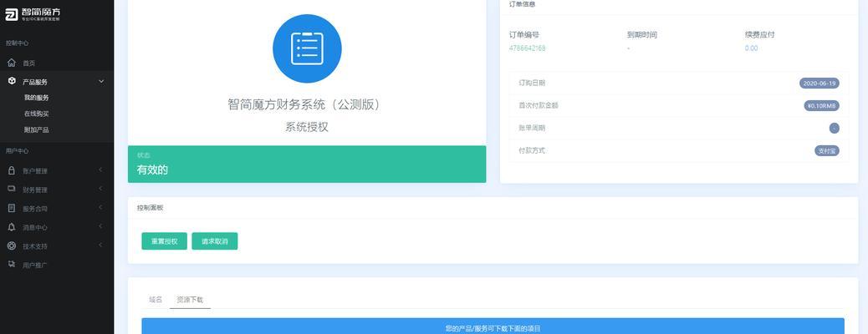Image resolution: width=868 pixels, height=334 pixels.
Task: Click the bell icon beside 消息中心
Action: pos(12,227)
